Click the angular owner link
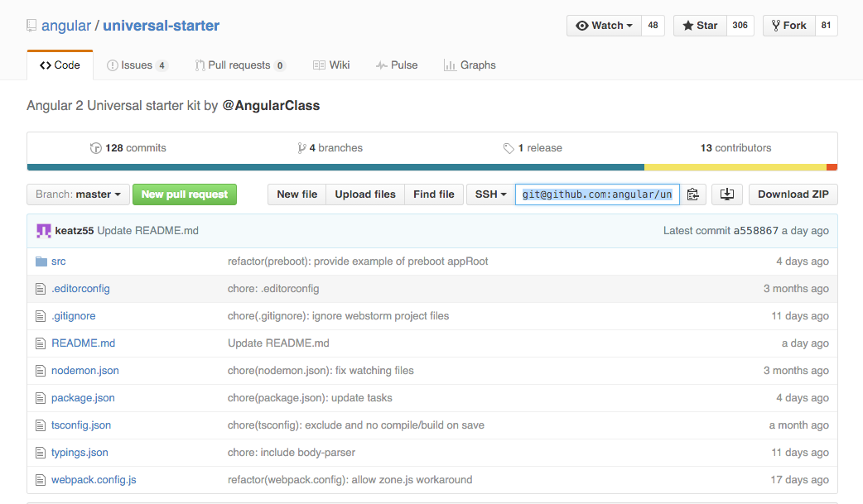Image resolution: width=863 pixels, height=504 pixels. (66, 26)
